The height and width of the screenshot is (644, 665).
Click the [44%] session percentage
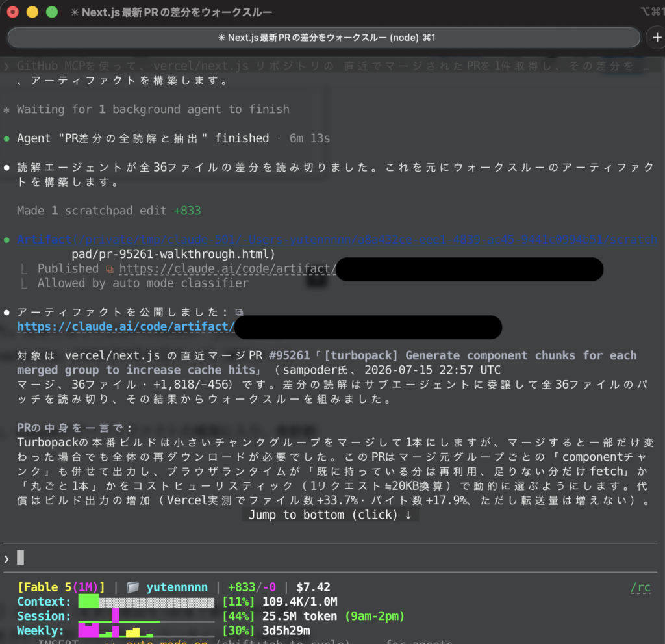[x=238, y=617]
